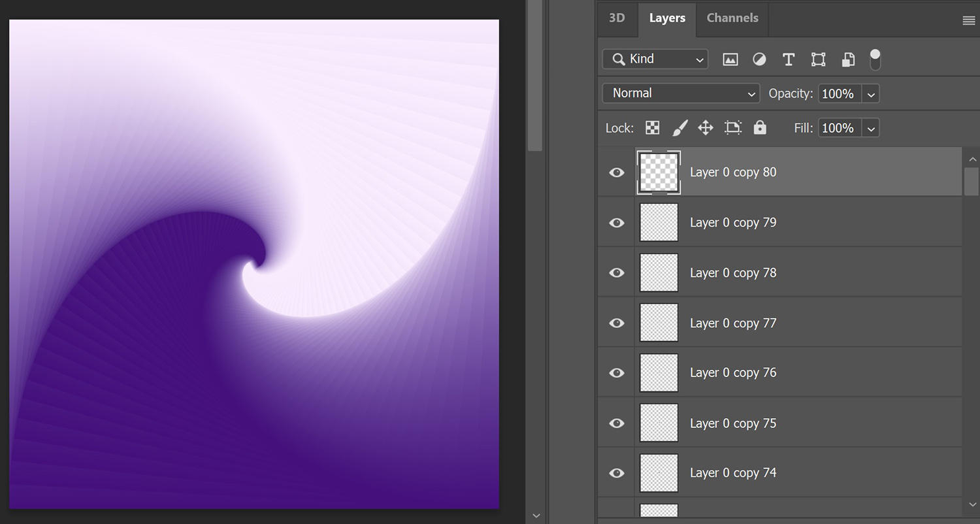Lock the image pixels of the layer
This screenshot has height=524, width=980.
(679, 127)
